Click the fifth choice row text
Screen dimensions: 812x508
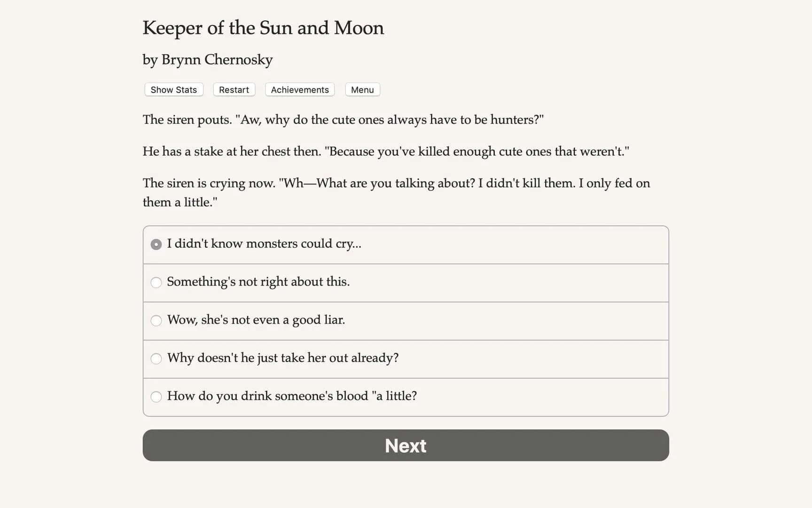292,397
